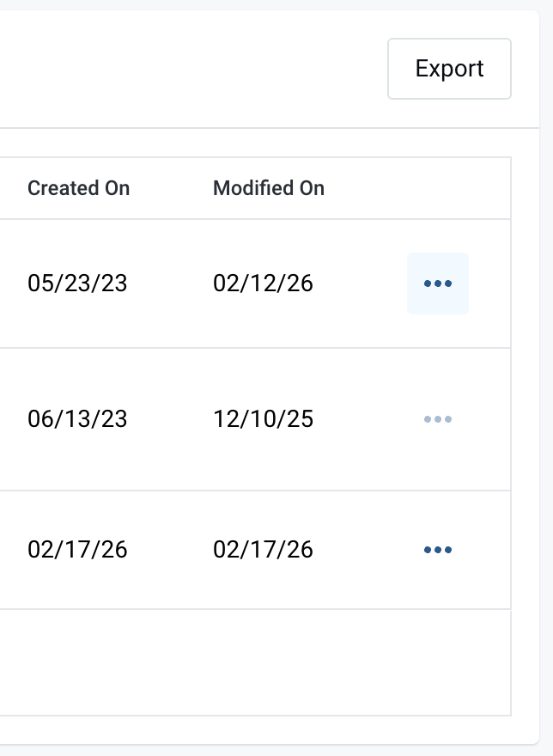This screenshot has width=553, height=756.
Task: Click the faded three-dot icon in the middle row
Action: pyautogui.click(x=438, y=418)
